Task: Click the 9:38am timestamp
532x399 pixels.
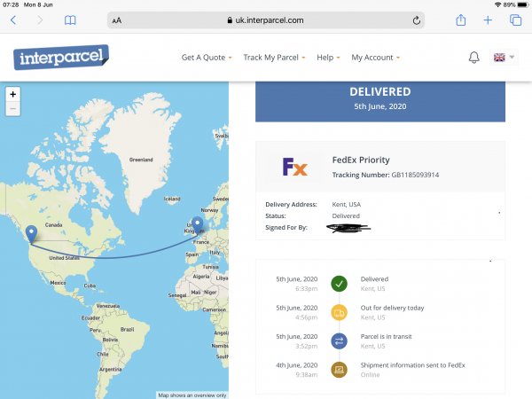Action: [307, 375]
